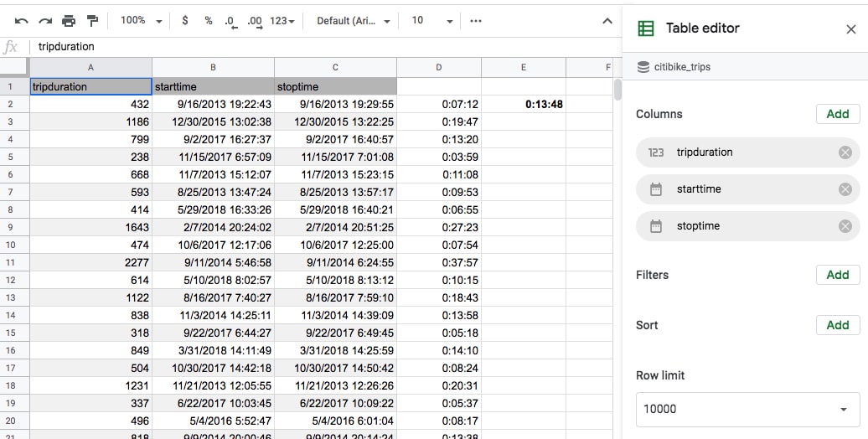The width and height of the screenshot is (868, 439).
Task: Remove starttime column from Table editor
Action: [x=845, y=189]
